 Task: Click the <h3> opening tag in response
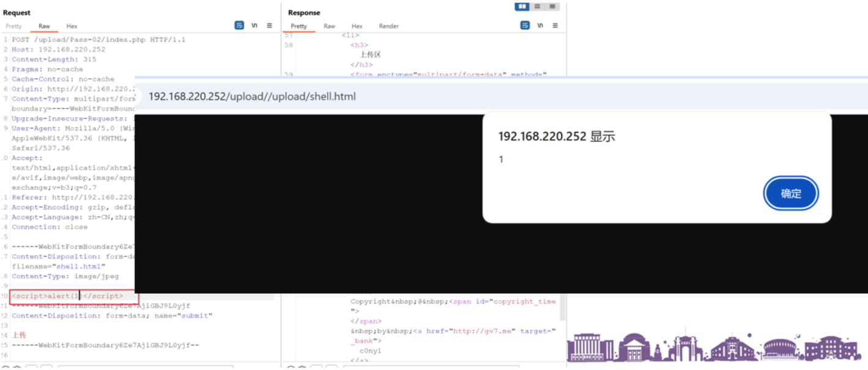click(x=359, y=45)
